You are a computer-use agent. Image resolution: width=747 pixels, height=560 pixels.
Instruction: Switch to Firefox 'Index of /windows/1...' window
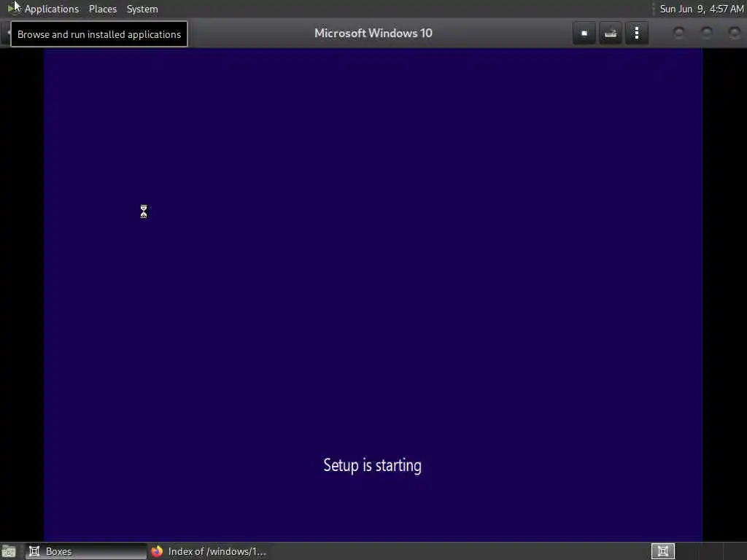208,551
